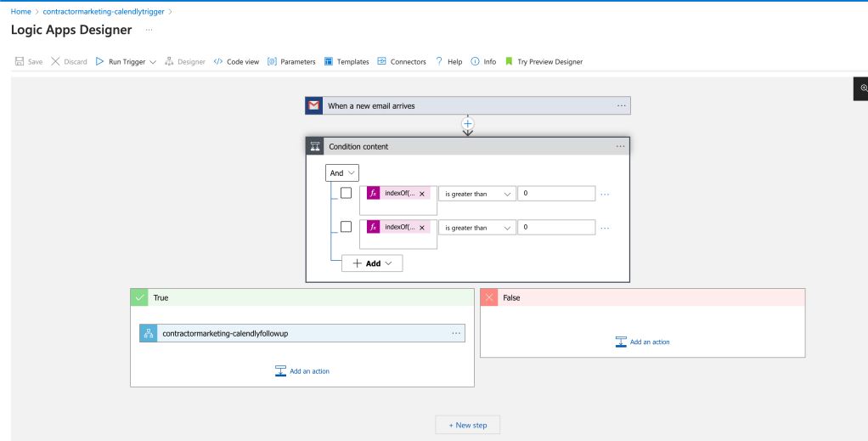Click the Save toolbar label
868x441 pixels.
click(x=36, y=62)
